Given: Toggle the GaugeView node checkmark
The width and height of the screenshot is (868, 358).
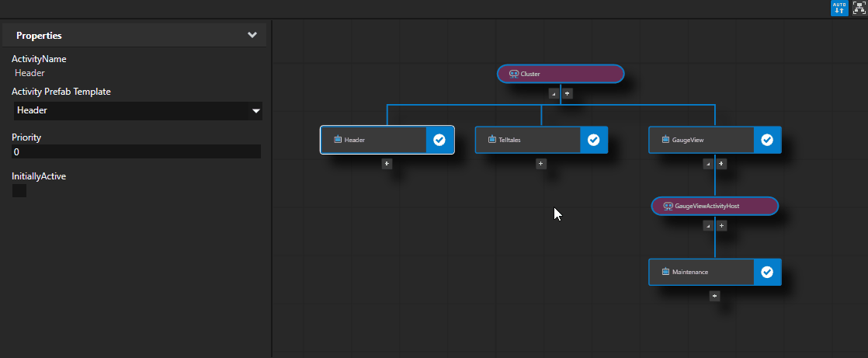Looking at the screenshot, I should pos(767,140).
